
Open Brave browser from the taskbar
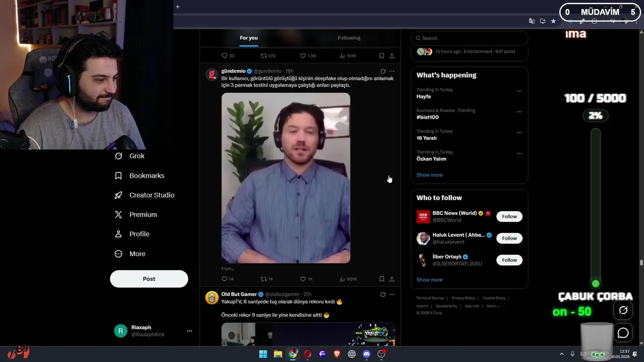337,354
